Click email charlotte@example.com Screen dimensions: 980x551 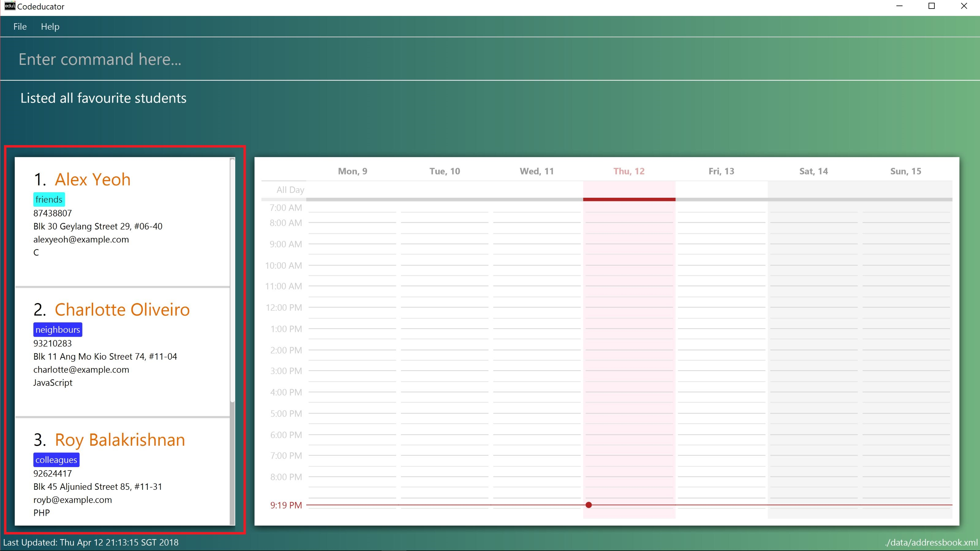click(x=81, y=369)
